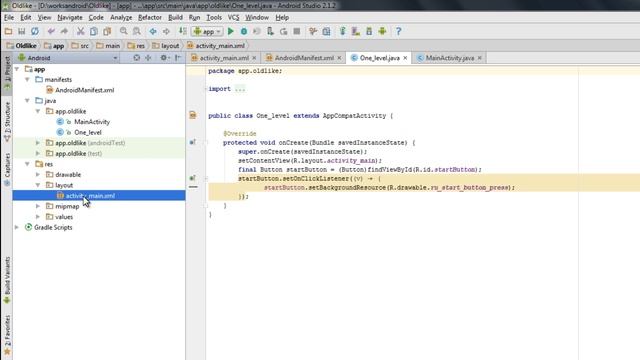
Task: Click collapse all icon in Project panel
Action: click(148, 58)
